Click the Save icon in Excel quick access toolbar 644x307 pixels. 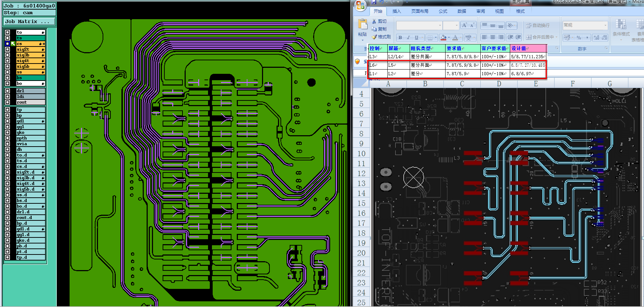[x=374, y=2]
